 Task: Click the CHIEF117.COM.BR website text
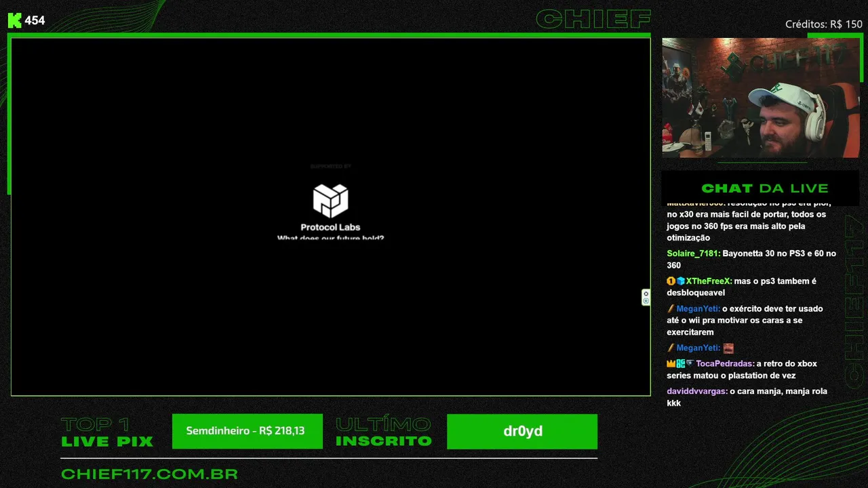149,474
